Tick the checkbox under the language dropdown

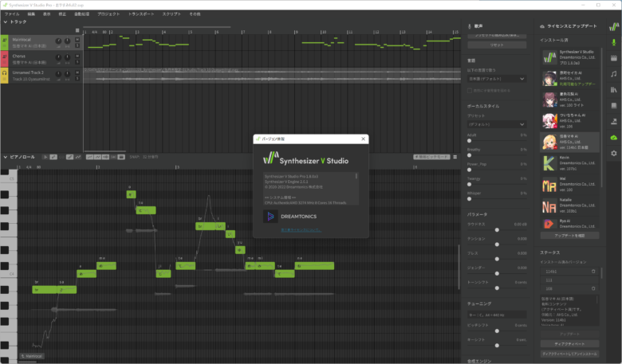(x=470, y=91)
